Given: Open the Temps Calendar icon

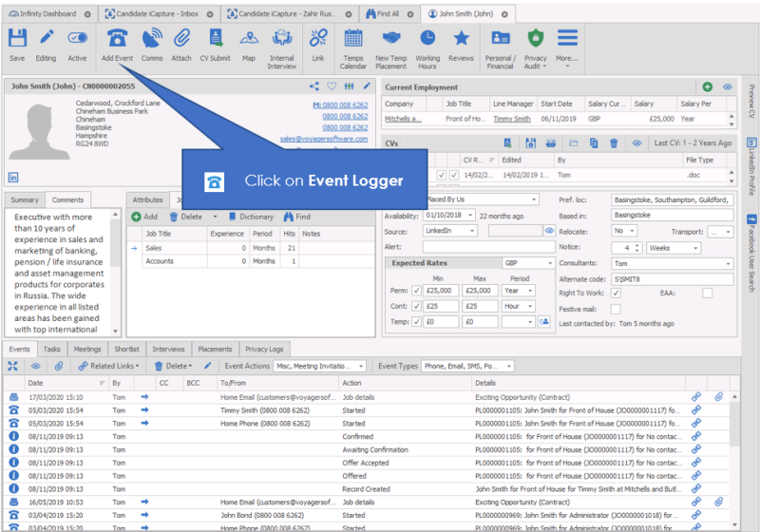Looking at the screenshot, I should coord(353,39).
